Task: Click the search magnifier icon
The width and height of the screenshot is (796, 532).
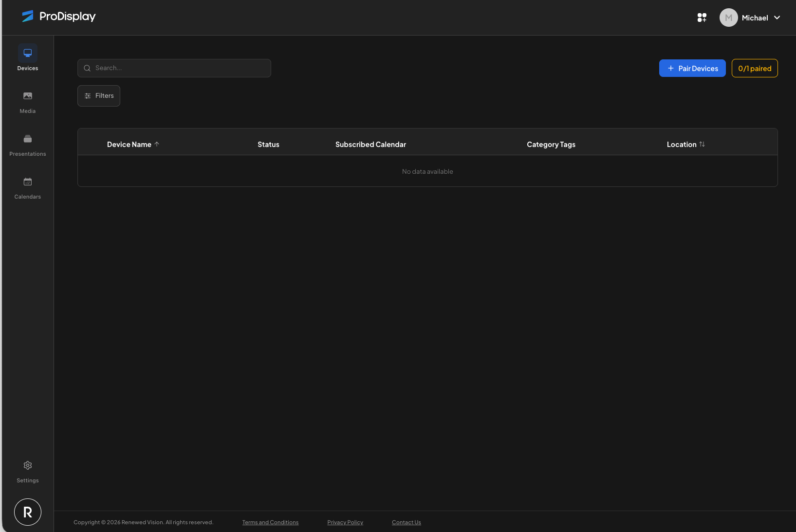Action: pos(87,68)
